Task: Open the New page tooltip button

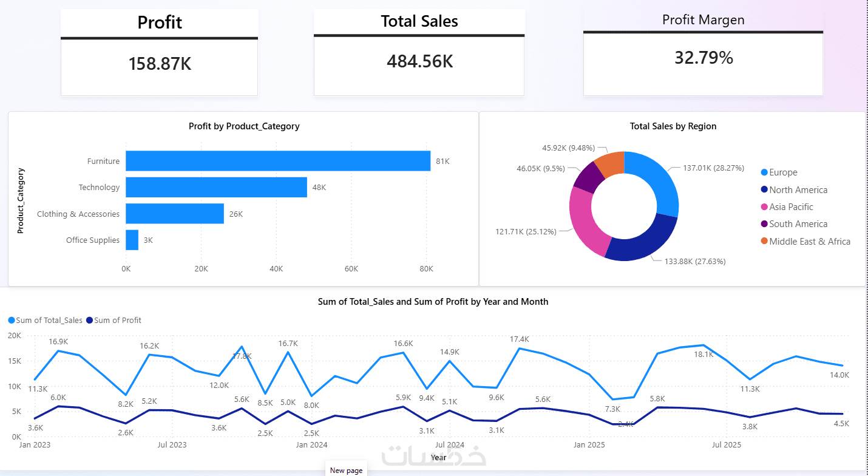Action: [x=346, y=470]
